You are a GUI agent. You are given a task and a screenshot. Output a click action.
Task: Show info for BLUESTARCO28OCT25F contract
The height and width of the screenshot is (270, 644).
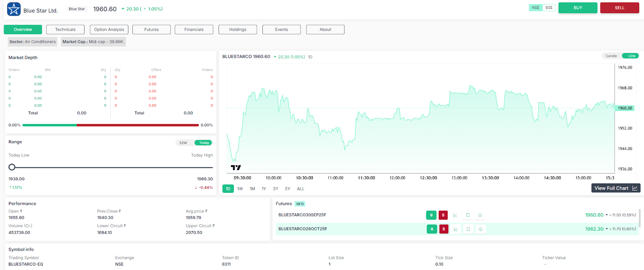[481, 229]
